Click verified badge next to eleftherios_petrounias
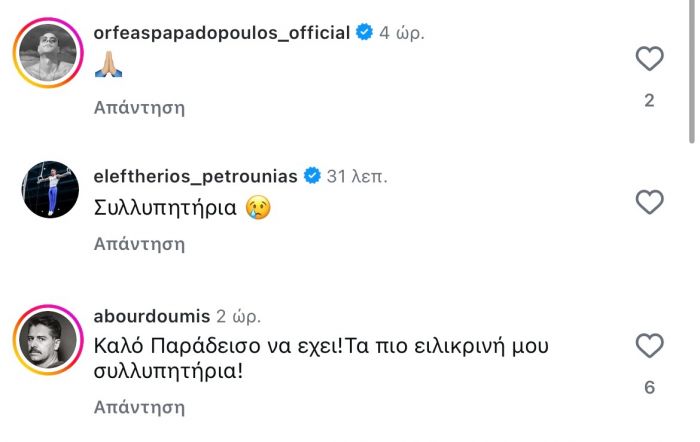This screenshot has width=700, height=442. 312,176
